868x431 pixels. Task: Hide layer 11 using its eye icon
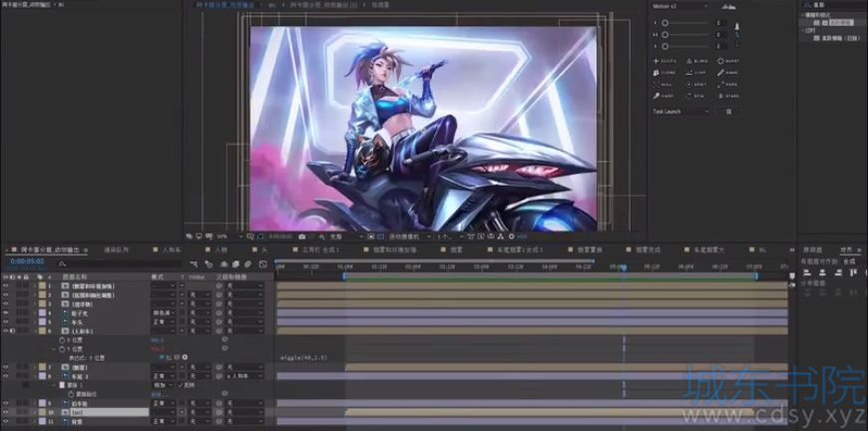(x=6, y=421)
